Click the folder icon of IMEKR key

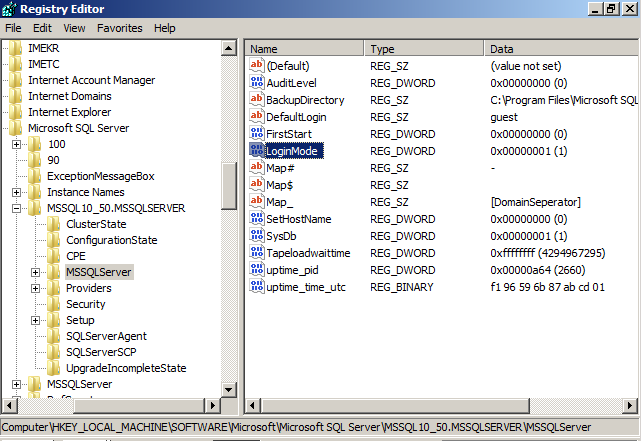pos(16,48)
